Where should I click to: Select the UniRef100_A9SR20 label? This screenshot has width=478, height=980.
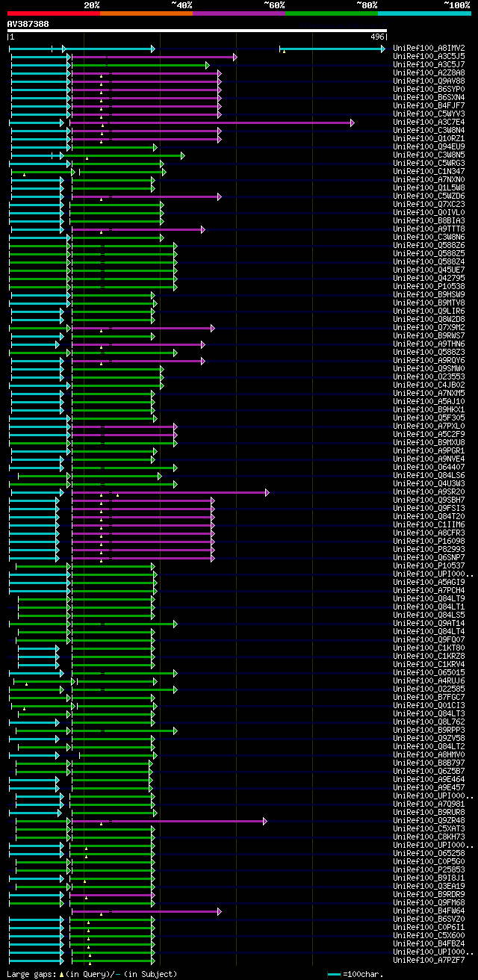pyautogui.click(x=430, y=491)
